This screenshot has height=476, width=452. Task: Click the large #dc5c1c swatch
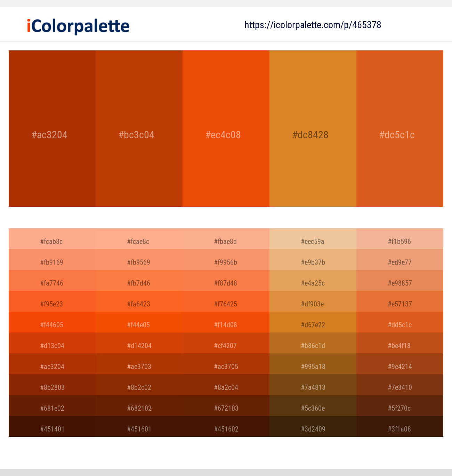[400, 129]
